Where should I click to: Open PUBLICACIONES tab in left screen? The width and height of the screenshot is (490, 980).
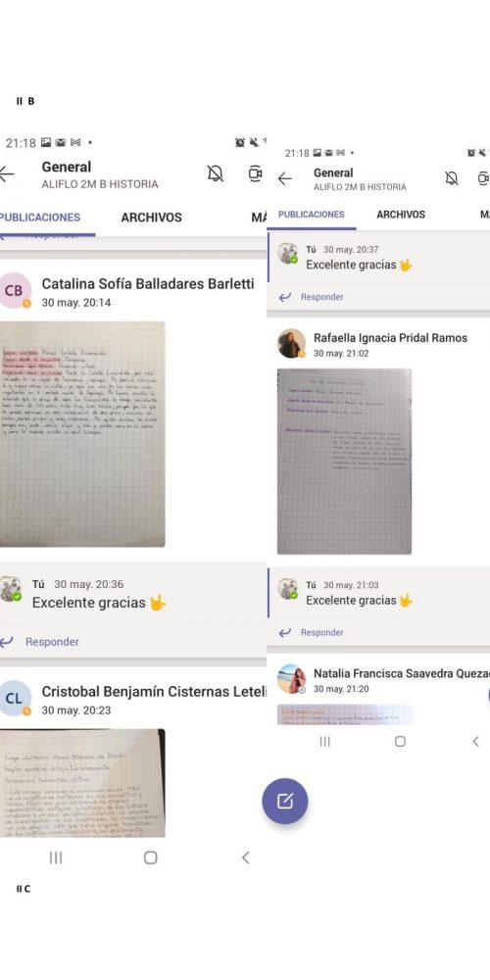point(40,218)
